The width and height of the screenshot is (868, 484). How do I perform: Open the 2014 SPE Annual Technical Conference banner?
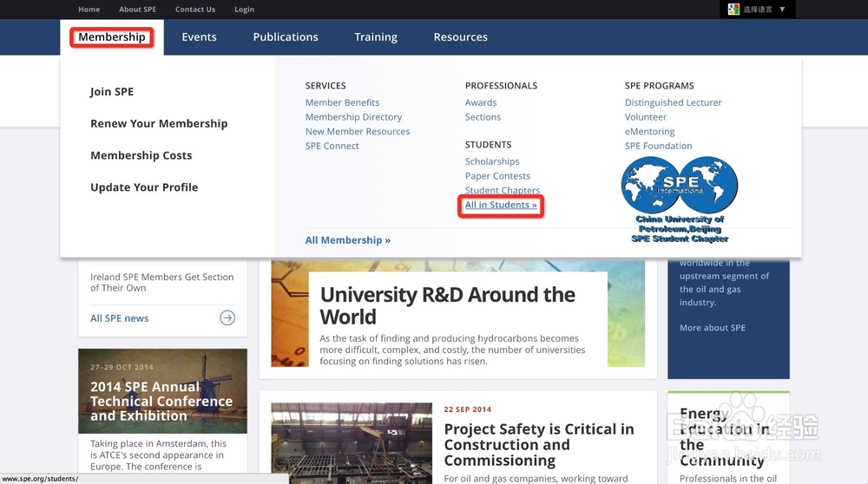click(162, 390)
